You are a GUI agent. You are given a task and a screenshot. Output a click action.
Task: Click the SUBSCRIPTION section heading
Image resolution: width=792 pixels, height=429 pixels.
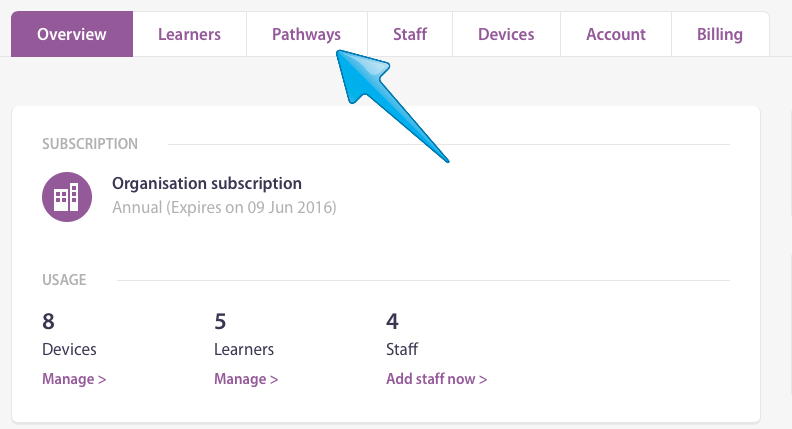(x=90, y=144)
